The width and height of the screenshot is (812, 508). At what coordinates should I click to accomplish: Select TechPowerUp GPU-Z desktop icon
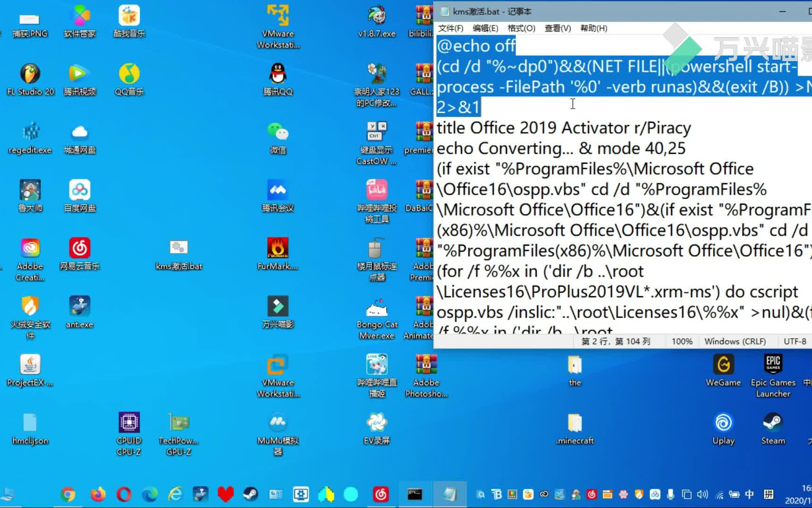pyautogui.click(x=179, y=434)
